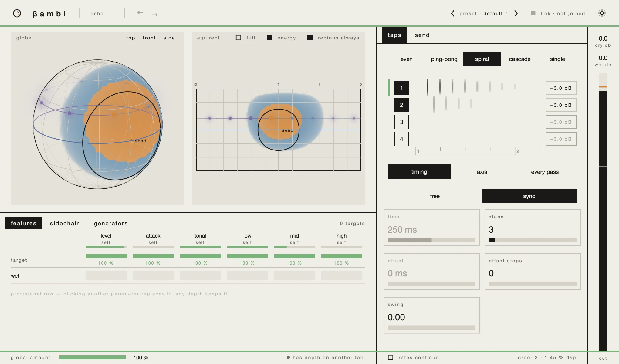The image size is (619, 364).
Task: Adjust the offset ms slider
Action: click(431, 284)
